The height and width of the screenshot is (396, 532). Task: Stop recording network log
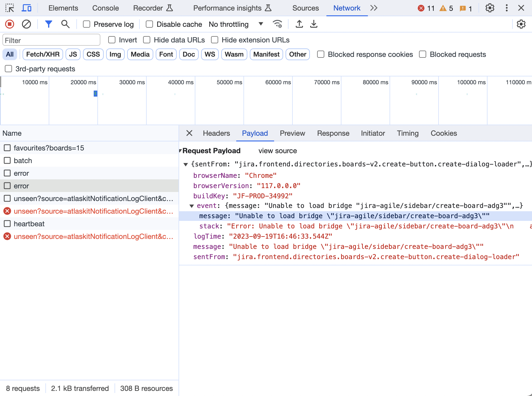click(x=10, y=24)
